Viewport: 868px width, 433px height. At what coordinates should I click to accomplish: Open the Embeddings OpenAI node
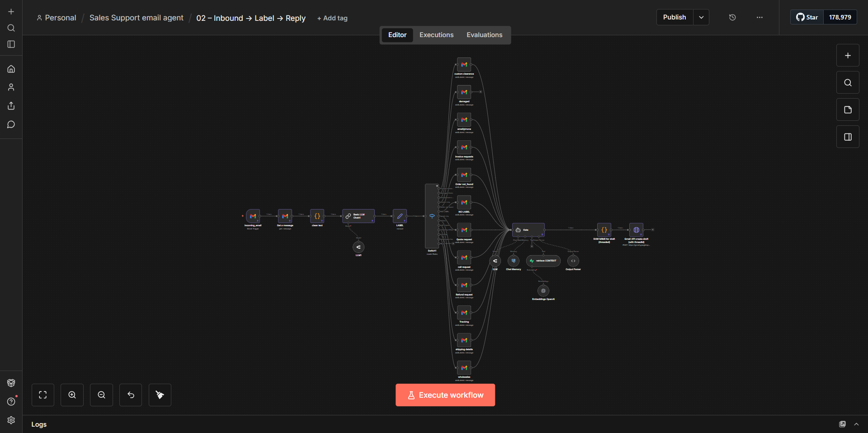[543, 291]
